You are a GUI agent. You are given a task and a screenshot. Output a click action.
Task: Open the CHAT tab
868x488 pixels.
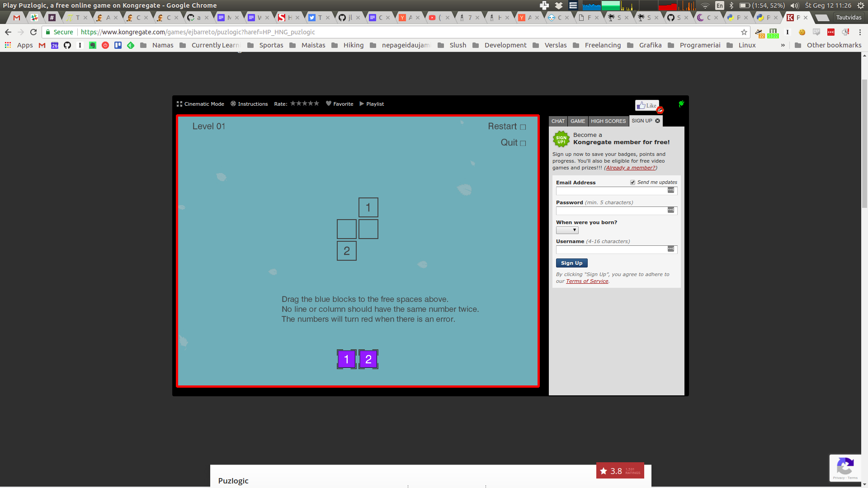tap(558, 121)
